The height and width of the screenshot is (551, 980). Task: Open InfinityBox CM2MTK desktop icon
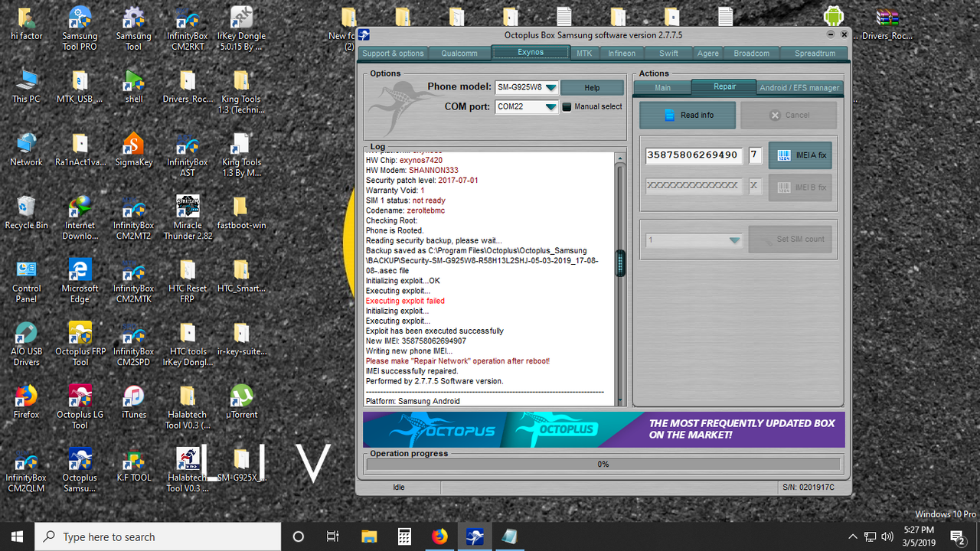tap(134, 281)
